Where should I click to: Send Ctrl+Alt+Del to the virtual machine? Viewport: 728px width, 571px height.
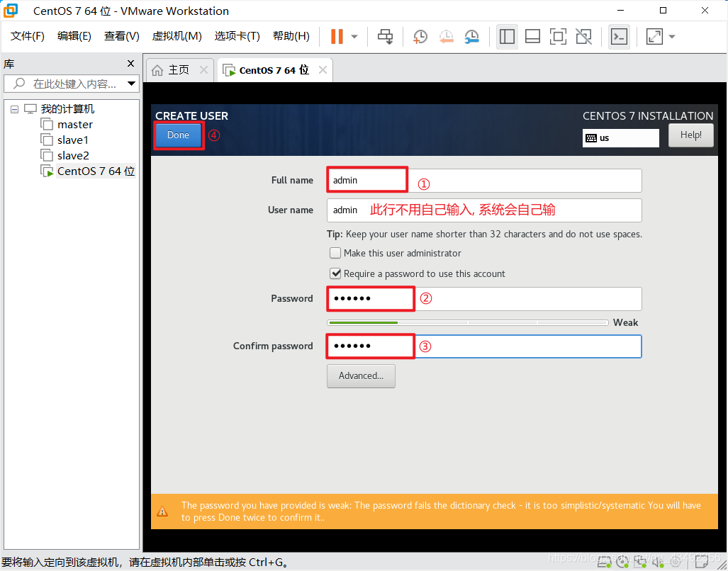[x=385, y=36]
